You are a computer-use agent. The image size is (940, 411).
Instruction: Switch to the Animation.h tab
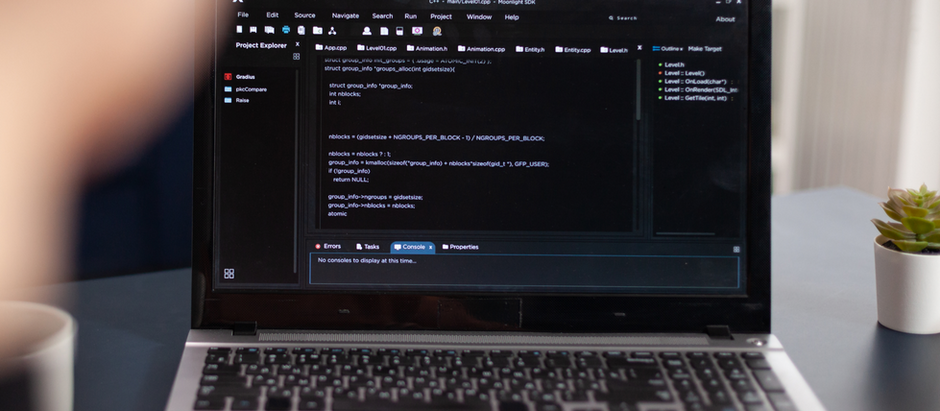(x=427, y=49)
